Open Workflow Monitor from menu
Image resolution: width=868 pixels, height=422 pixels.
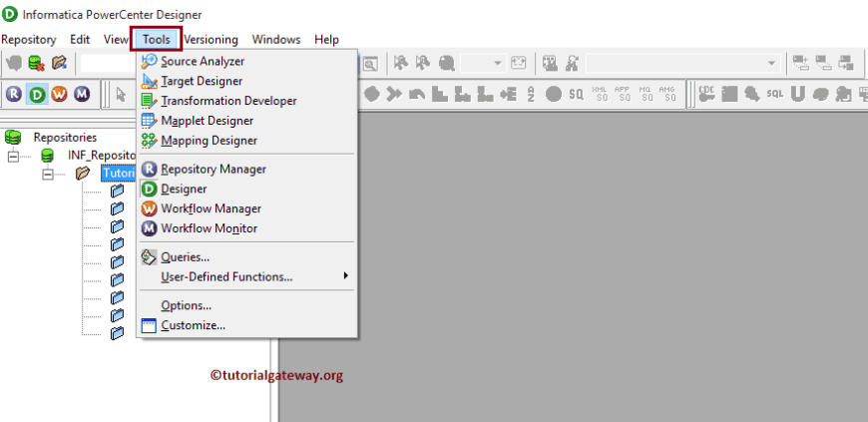point(247,228)
